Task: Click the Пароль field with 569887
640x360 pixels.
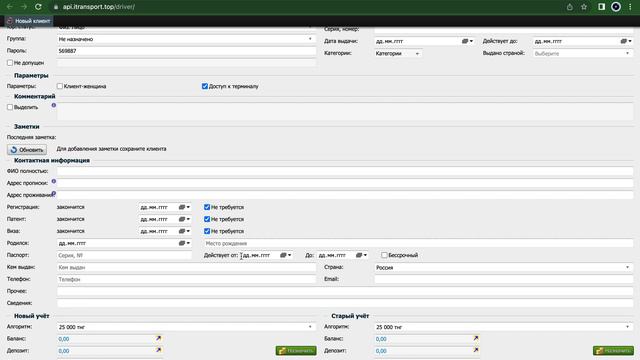Action: (x=186, y=51)
